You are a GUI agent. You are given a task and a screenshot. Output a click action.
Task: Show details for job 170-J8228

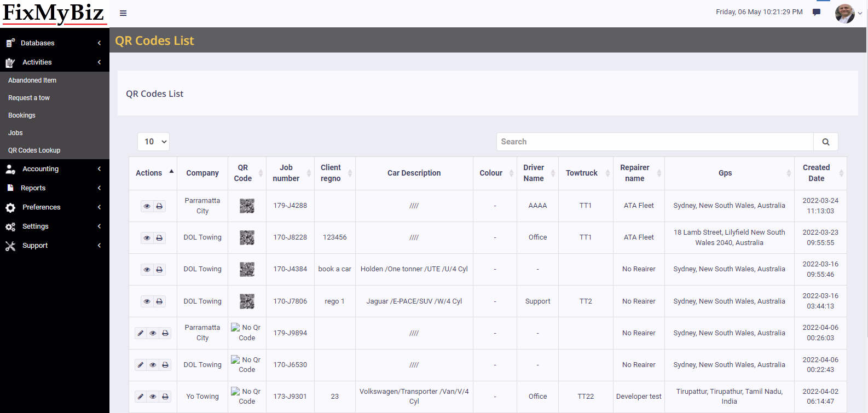click(x=147, y=238)
